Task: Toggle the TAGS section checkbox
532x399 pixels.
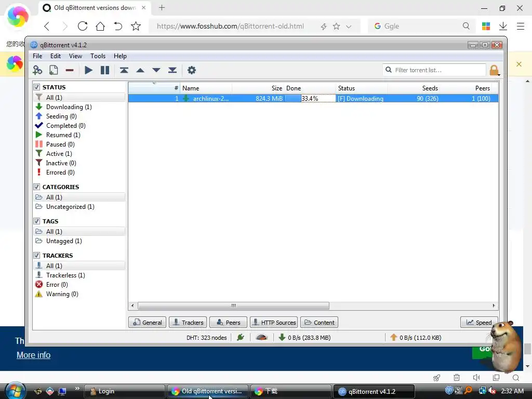Action: click(x=37, y=221)
